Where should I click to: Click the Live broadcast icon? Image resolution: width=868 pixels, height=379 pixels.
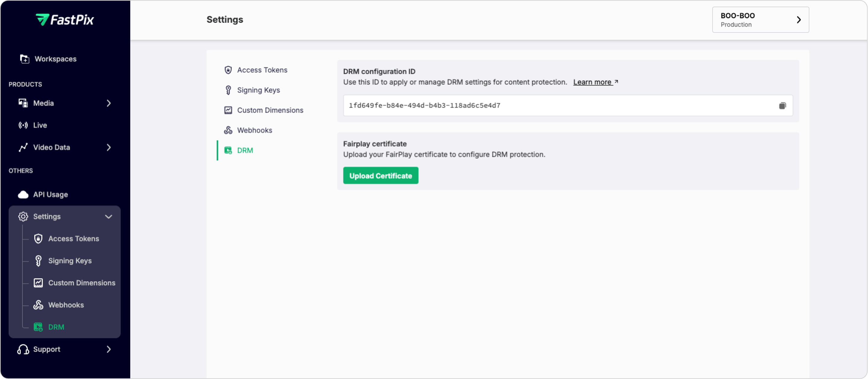(x=23, y=125)
